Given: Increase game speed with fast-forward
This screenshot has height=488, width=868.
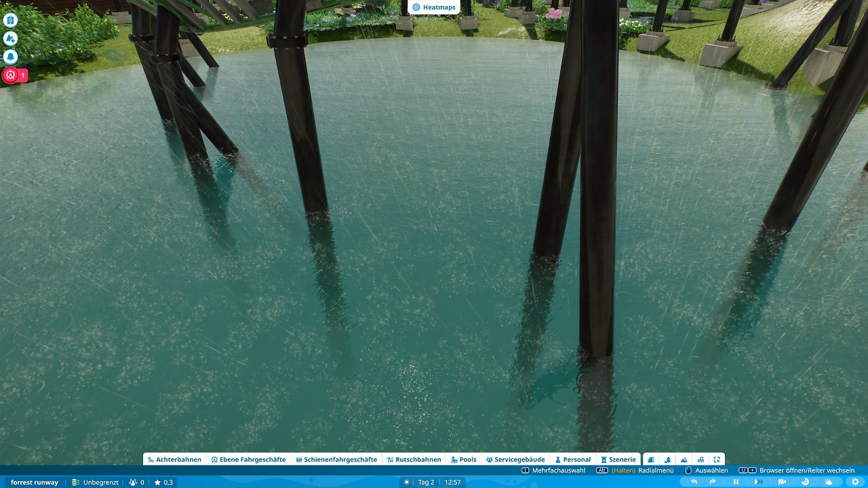Looking at the screenshot, I should coord(759,482).
